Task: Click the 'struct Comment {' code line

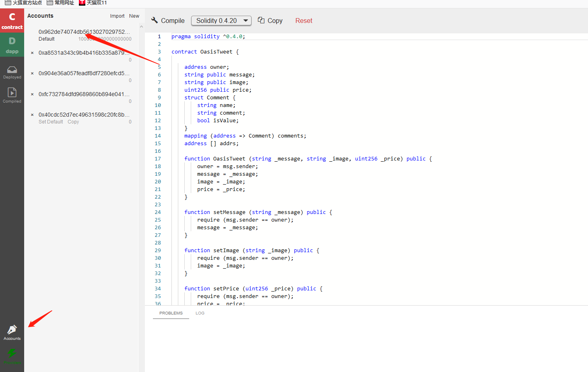Action: (210, 98)
